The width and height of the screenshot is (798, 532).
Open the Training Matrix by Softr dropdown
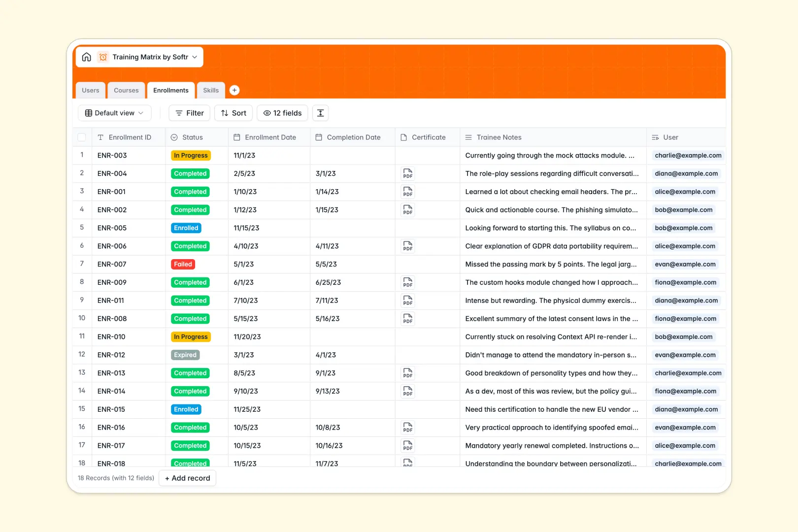tap(194, 57)
